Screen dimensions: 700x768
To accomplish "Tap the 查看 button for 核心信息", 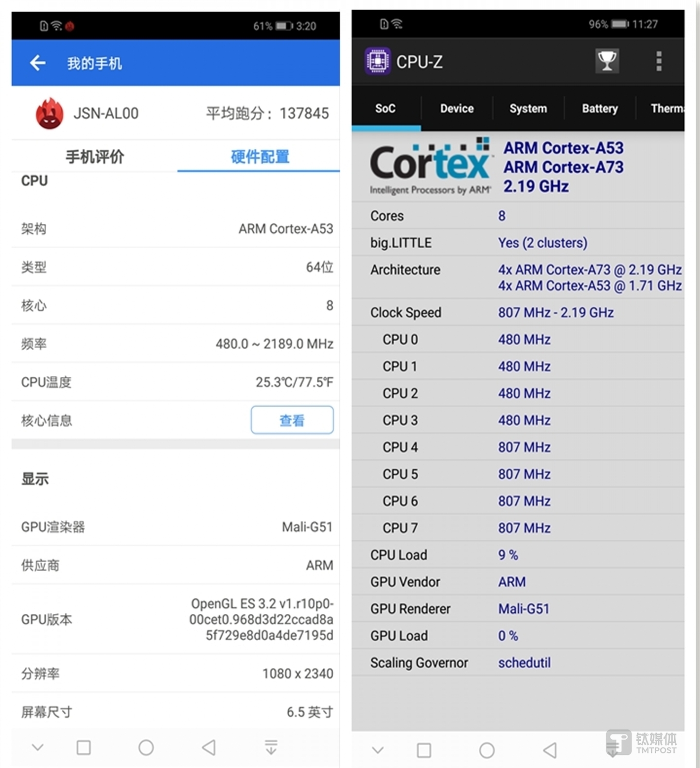I will [292, 420].
